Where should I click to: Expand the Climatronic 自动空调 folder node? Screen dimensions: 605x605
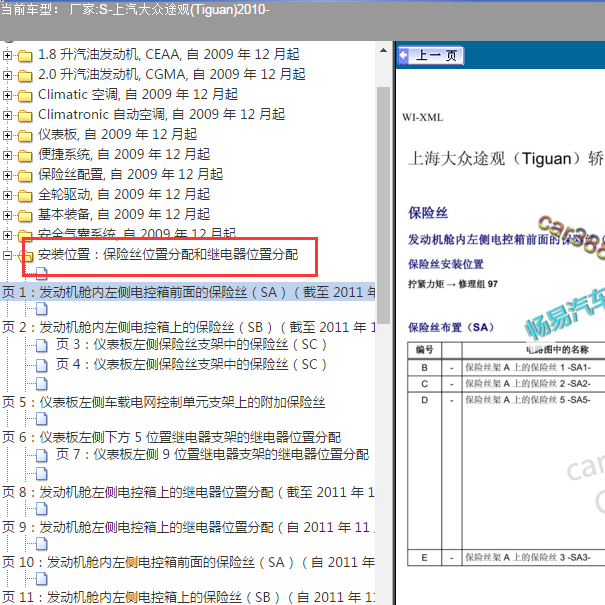(x=7, y=115)
